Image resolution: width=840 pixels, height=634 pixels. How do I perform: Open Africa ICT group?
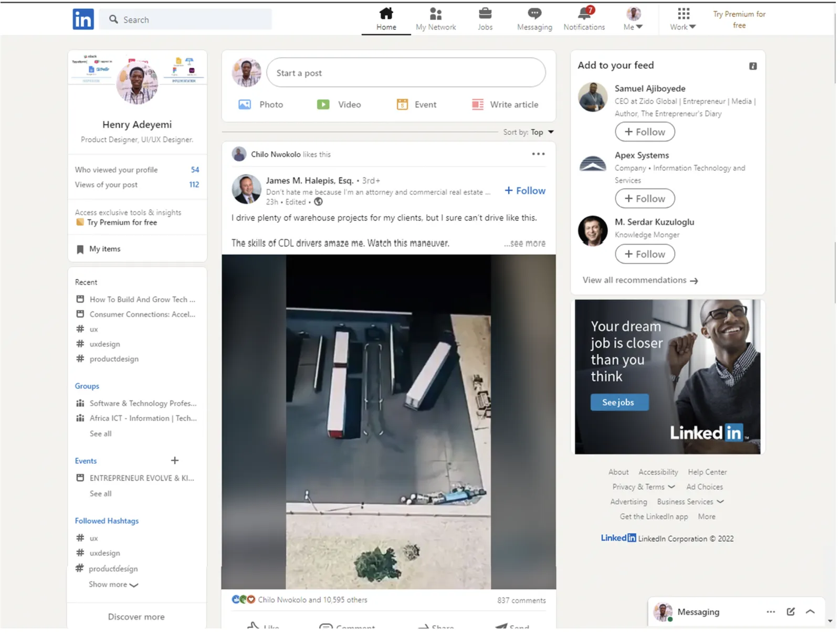[x=136, y=418]
